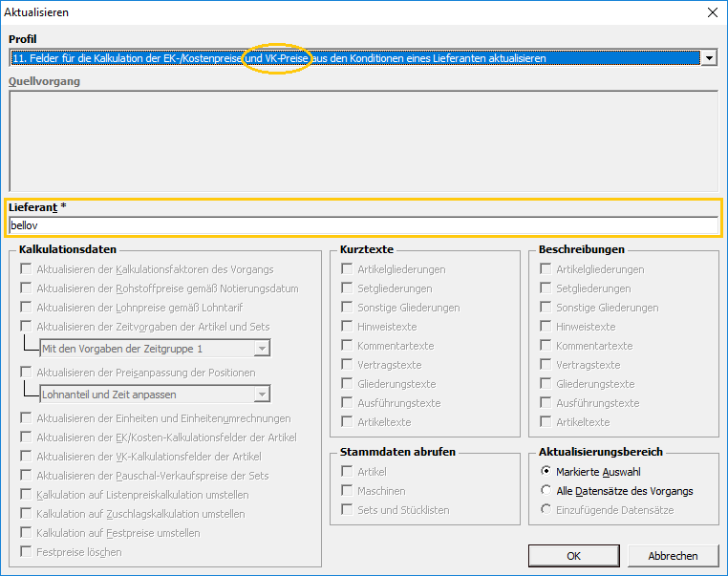This screenshot has width=728, height=576.
Task: Select the Markierte Auswahl radio button
Action: tap(546, 472)
